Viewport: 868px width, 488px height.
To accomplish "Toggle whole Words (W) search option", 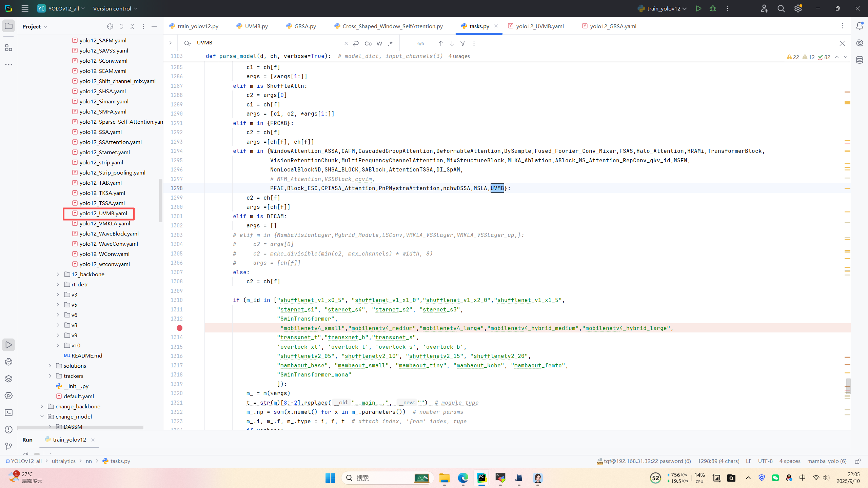I will tap(379, 43).
